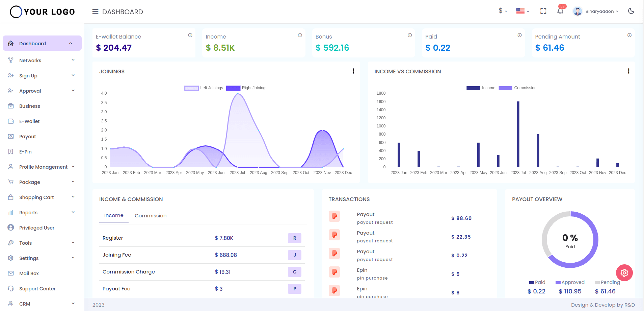Open the JOININGS chart options menu
This screenshot has height=311, width=644.
353,71
